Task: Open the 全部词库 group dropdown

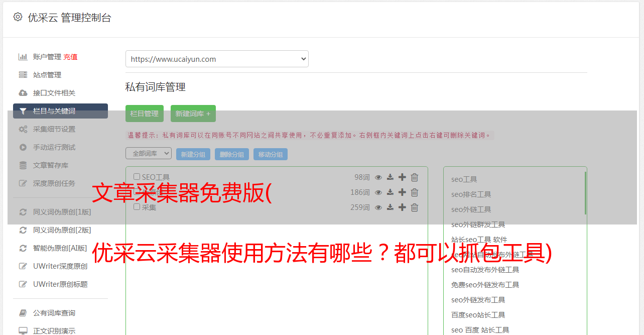Action: coord(149,153)
